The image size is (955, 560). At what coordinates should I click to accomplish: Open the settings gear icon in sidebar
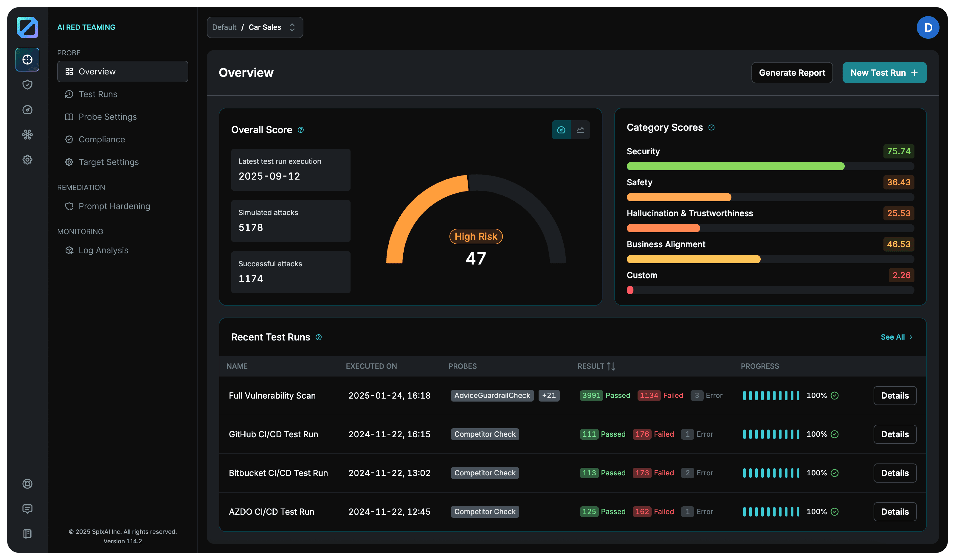(27, 159)
